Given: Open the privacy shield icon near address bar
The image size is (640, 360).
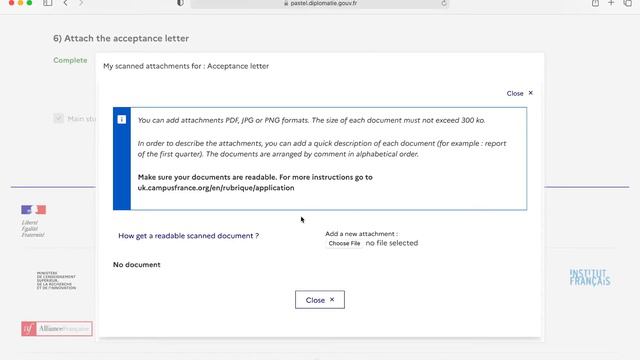Looking at the screenshot, I should 180,3.
